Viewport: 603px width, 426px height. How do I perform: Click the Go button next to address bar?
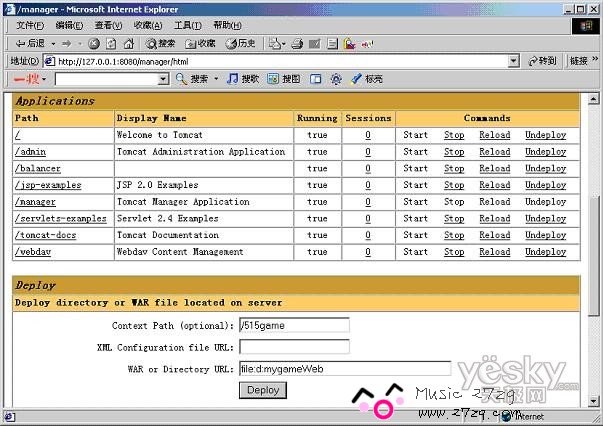coord(542,61)
